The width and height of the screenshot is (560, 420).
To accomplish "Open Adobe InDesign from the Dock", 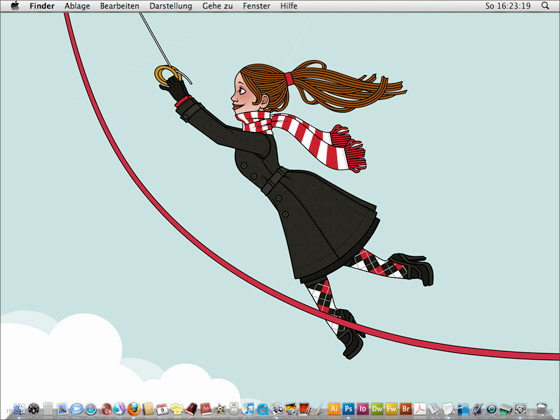I will [x=362, y=409].
